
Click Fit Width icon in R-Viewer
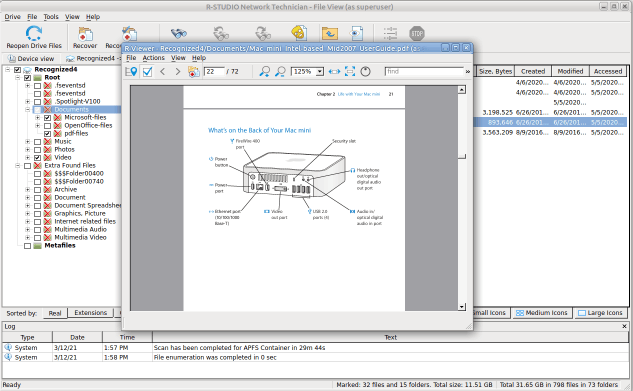point(334,71)
